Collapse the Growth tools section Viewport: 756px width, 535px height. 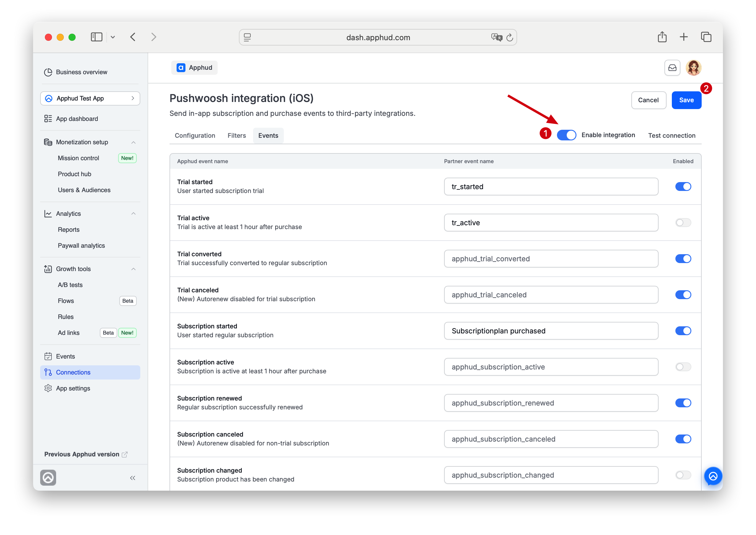point(133,269)
